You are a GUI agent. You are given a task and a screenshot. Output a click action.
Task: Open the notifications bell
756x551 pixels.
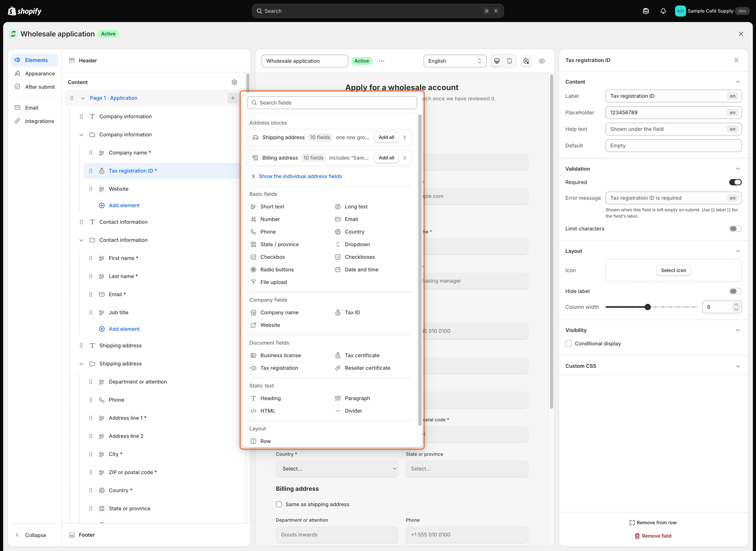tap(663, 11)
